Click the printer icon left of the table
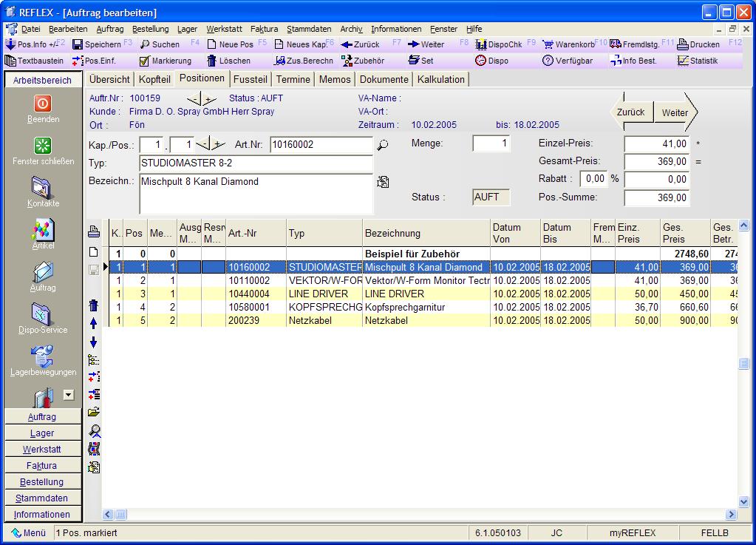The width and height of the screenshot is (756, 545). click(x=94, y=232)
